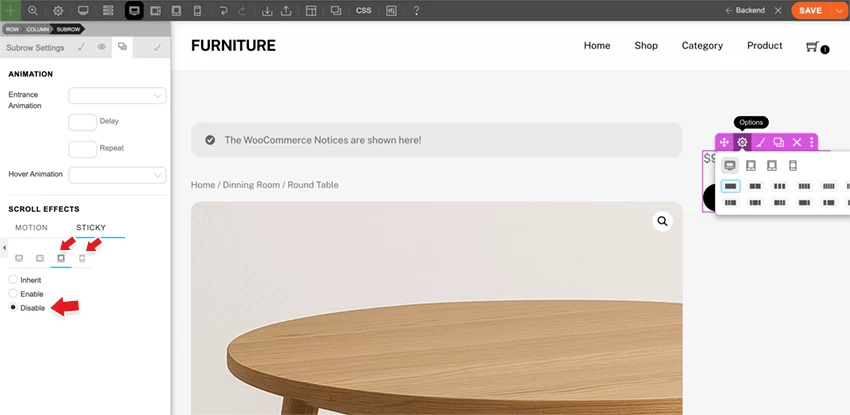
Task: Click the import download-arrow icon
Action: click(267, 10)
